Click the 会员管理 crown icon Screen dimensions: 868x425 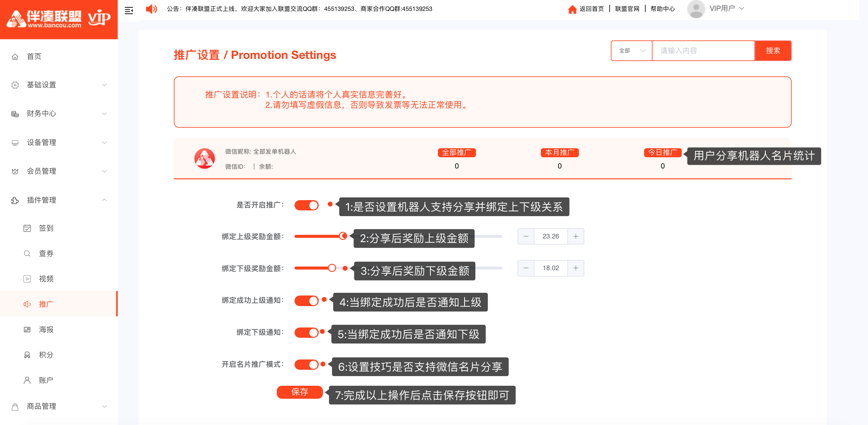15,171
